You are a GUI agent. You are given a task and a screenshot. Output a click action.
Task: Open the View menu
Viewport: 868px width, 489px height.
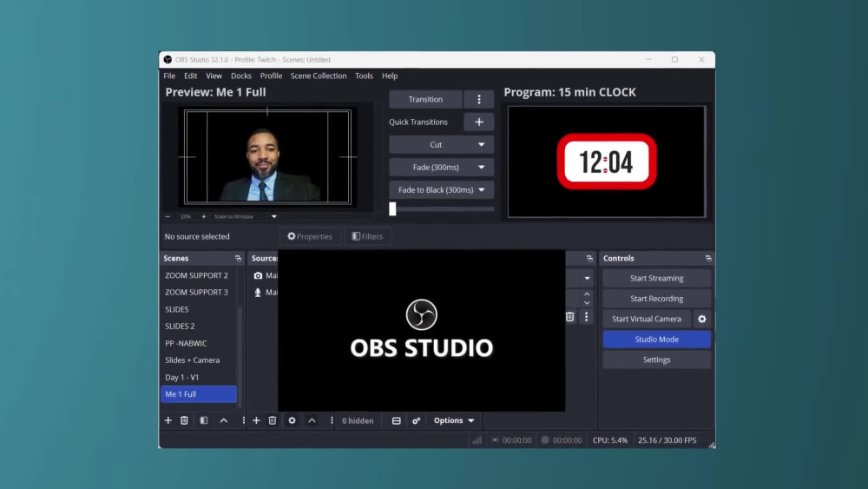coord(214,76)
